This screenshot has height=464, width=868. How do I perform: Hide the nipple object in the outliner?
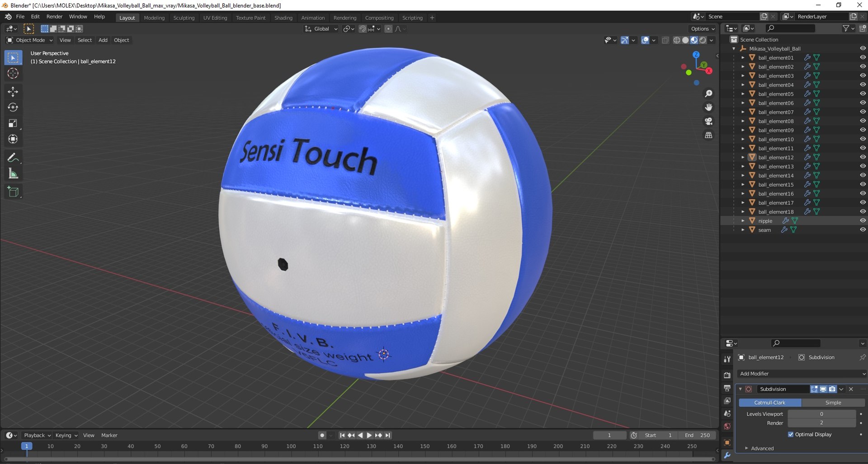point(863,220)
